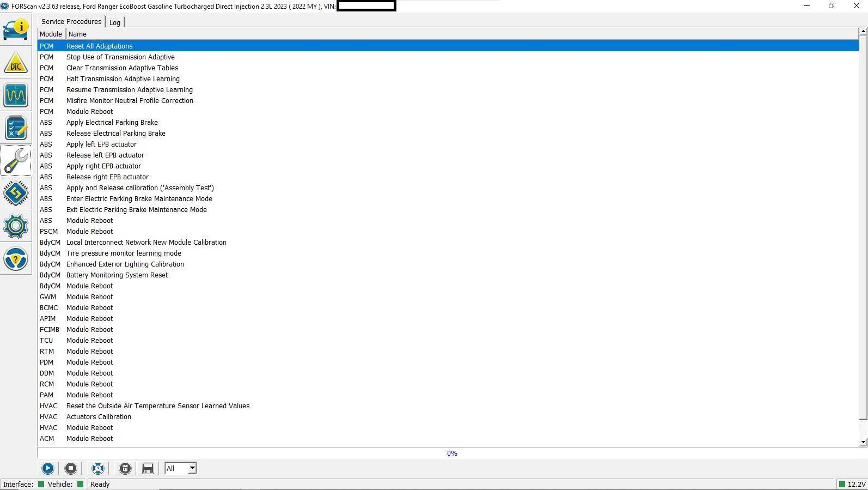Image resolution: width=868 pixels, height=490 pixels.
Task: Select the ACM Module Reboot row
Action: coord(448,438)
